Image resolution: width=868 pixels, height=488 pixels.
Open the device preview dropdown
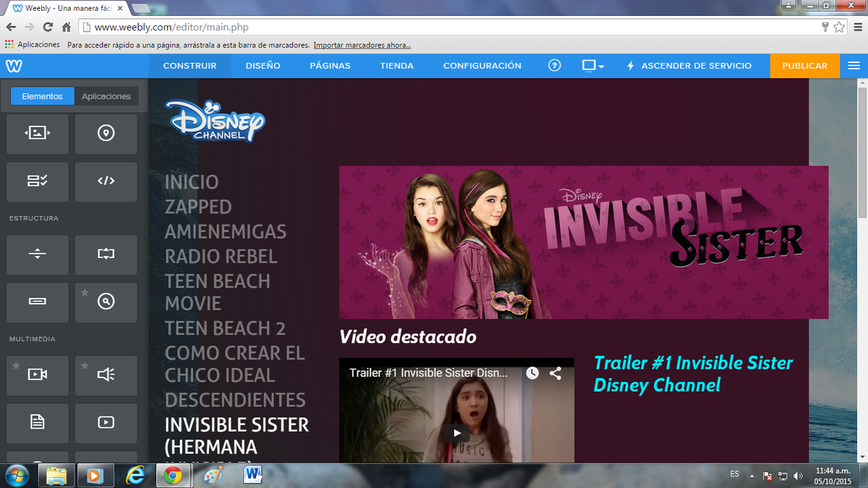pos(593,66)
